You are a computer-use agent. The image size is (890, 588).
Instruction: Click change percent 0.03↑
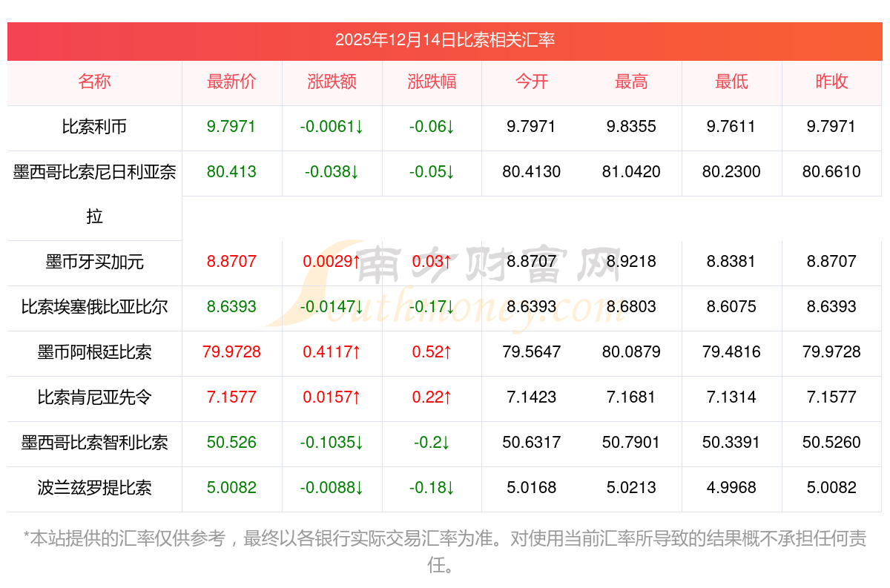pyautogui.click(x=432, y=262)
